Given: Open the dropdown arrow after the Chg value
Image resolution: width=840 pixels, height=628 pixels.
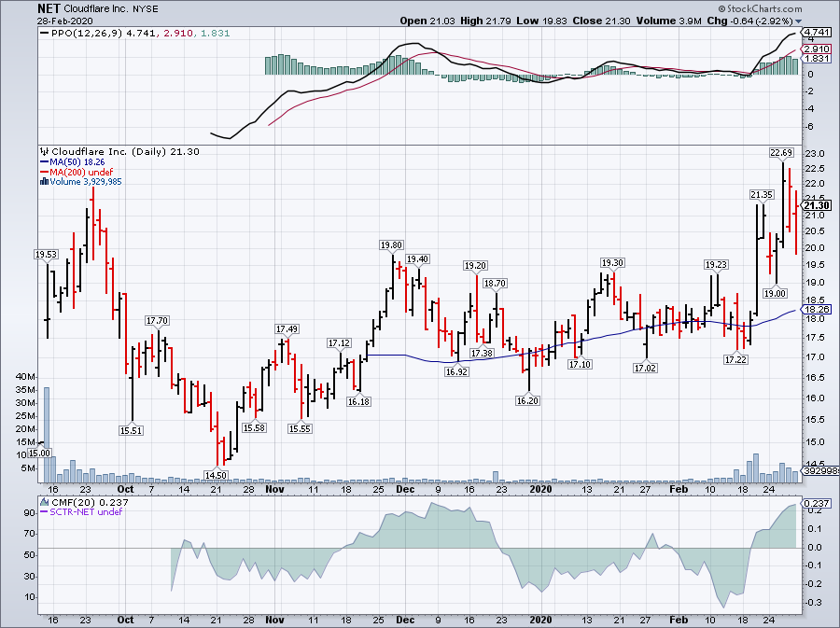Looking at the screenshot, I should tap(799, 21).
